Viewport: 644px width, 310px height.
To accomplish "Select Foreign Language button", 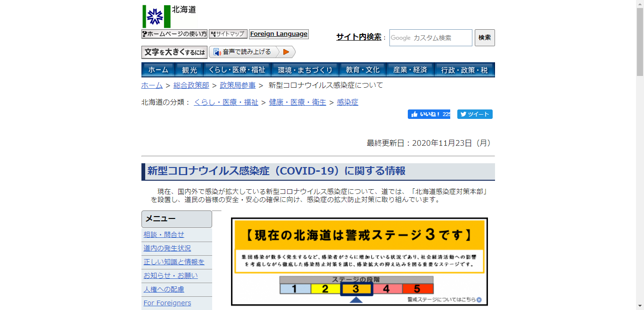I will click(x=279, y=34).
